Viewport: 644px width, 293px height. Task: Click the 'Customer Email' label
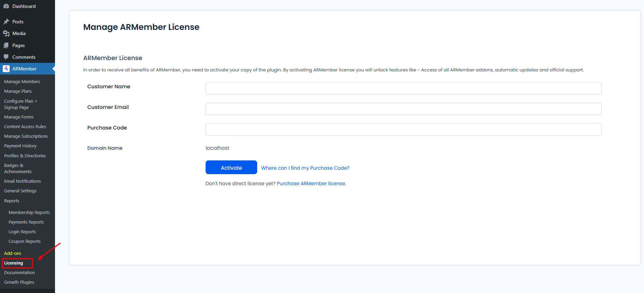(x=108, y=107)
